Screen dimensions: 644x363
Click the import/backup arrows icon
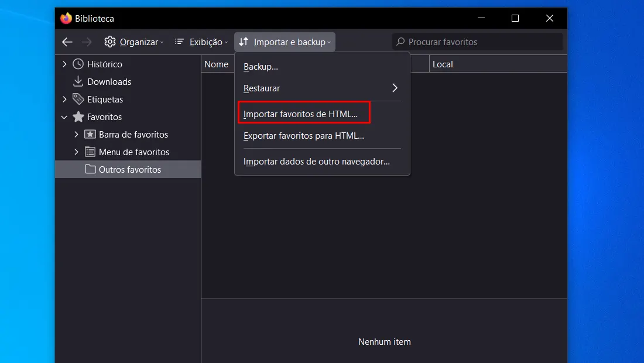(244, 42)
